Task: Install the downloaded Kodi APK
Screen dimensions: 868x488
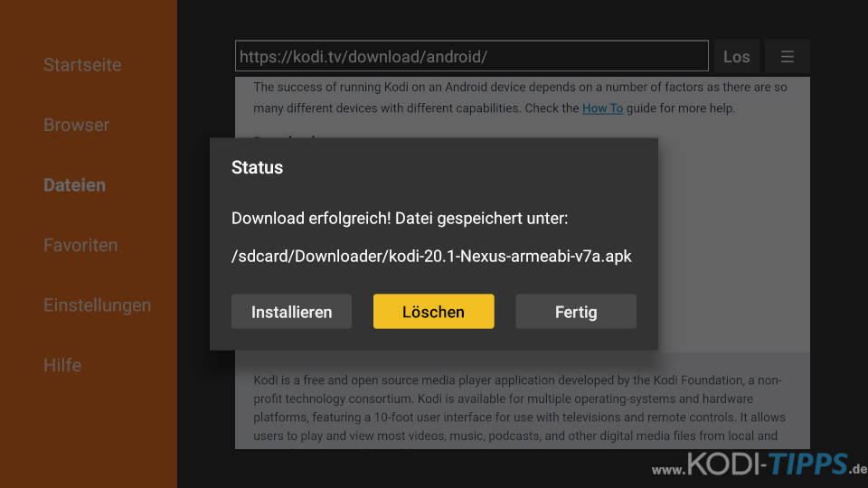Action: coord(292,312)
